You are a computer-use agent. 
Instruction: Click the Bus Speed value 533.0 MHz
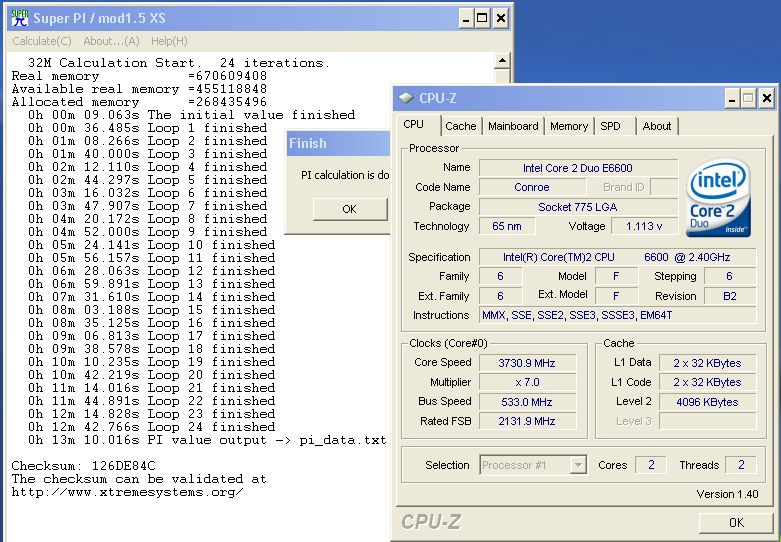coord(527,402)
